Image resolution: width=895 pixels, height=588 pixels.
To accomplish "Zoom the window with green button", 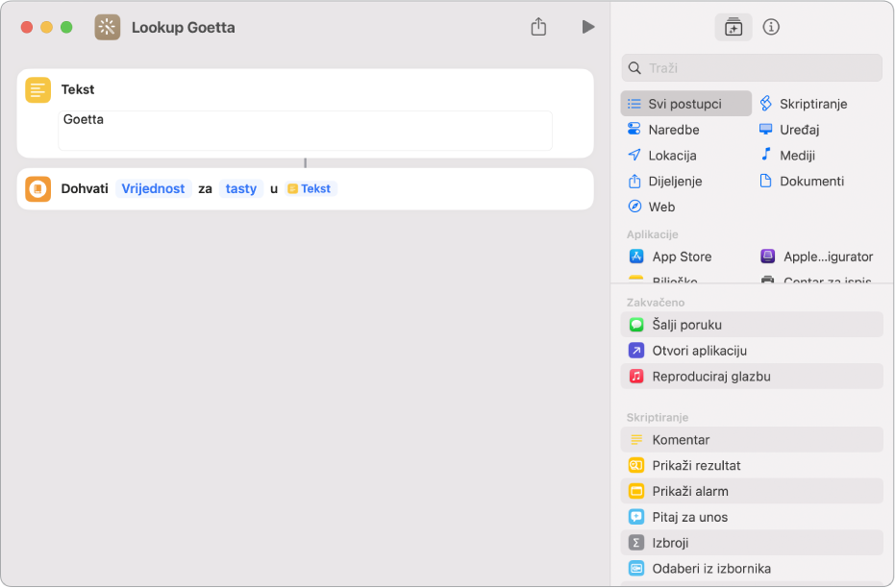I will click(66, 27).
